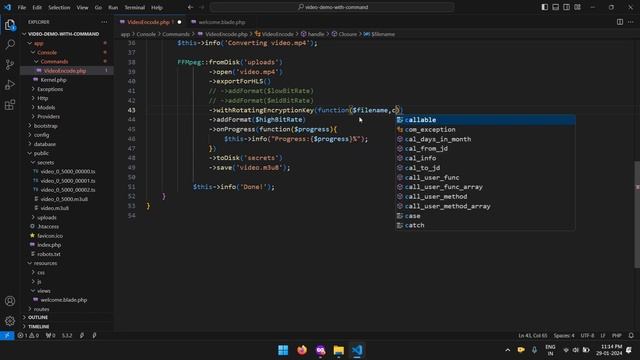Screen dimensions: 640x360
Task: Switch to the VideoEncode.php tab
Action: tap(150, 22)
